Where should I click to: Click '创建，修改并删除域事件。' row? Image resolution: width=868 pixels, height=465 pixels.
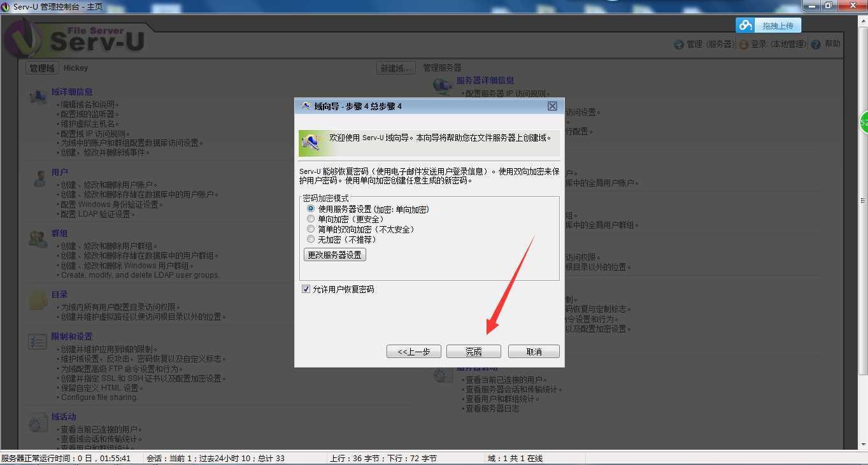103,153
